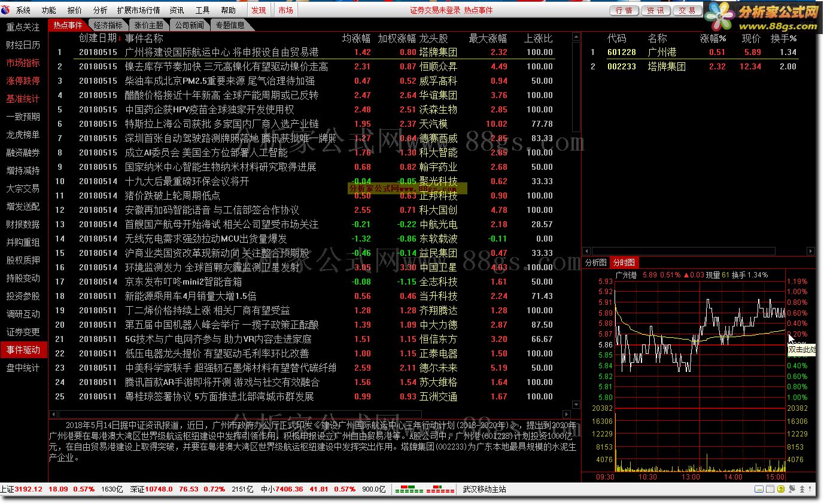Sort by 上涨比 column header
This screenshot has height=504, width=824.
click(539, 38)
